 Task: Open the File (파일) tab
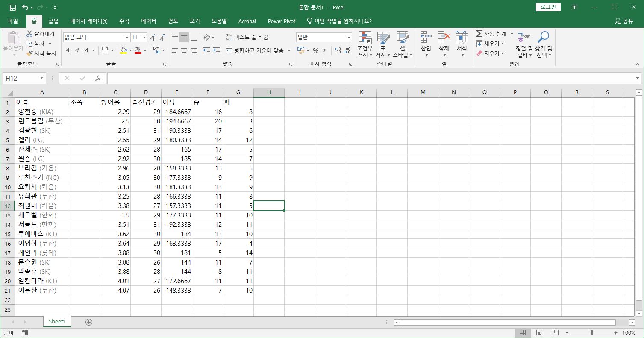(13, 21)
